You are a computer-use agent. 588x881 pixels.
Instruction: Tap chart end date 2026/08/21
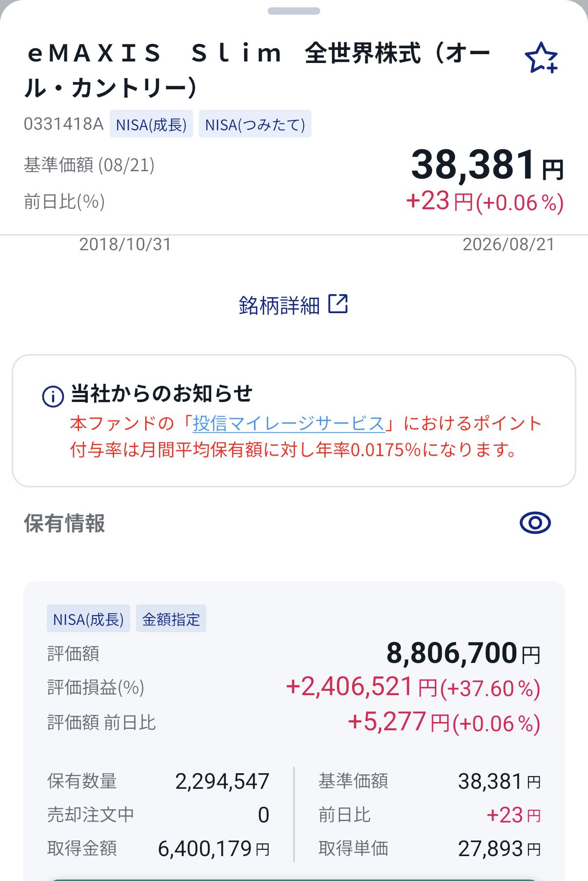(x=509, y=244)
